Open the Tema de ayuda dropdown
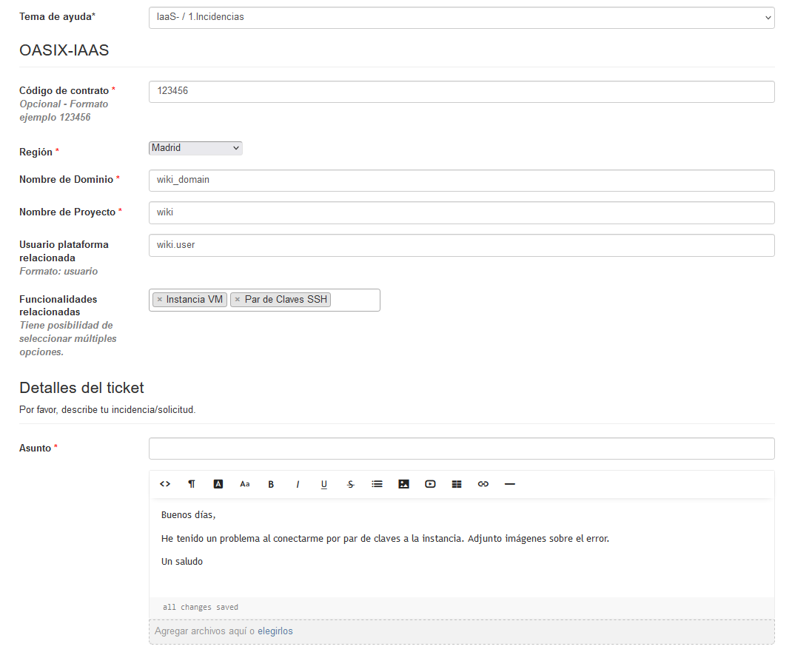This screenshot has height=655, width=812. tap(461, 17)
